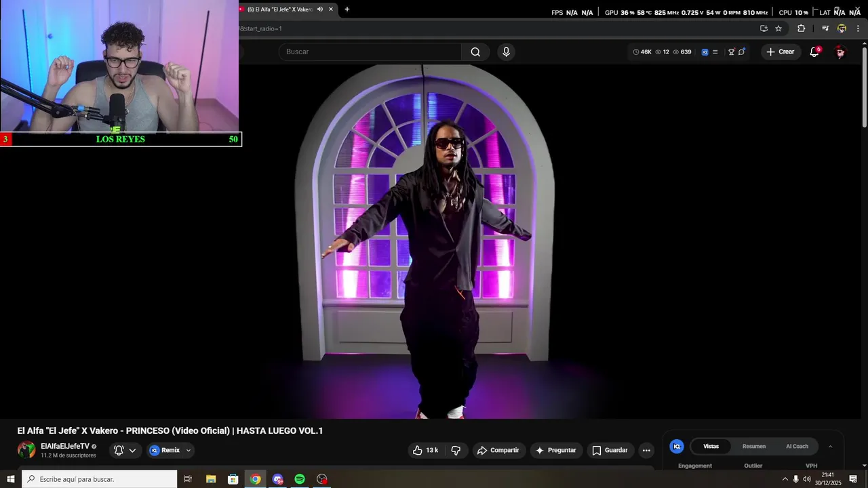The width and height of the screenshot is (868, 488).
Task: Click the page vertical scrollbar
Action: [864, 87]
